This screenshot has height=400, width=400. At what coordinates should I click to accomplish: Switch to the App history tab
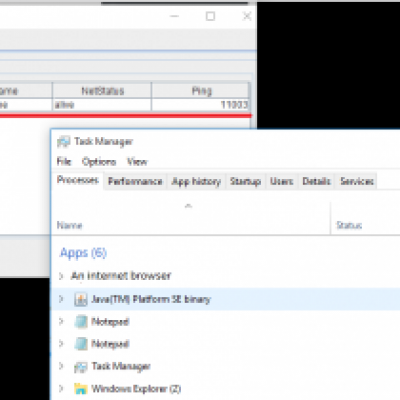pos(196,181)
